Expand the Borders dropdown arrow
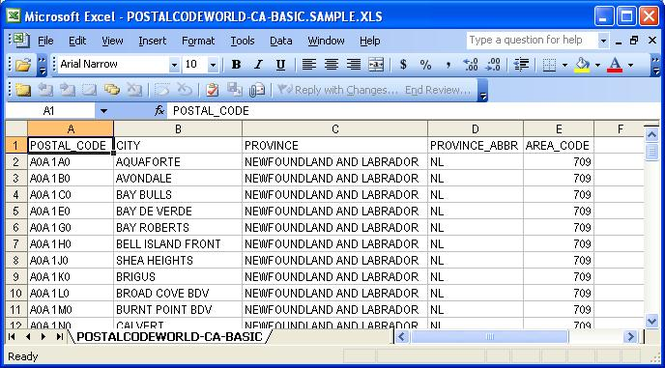 (564, 65)
